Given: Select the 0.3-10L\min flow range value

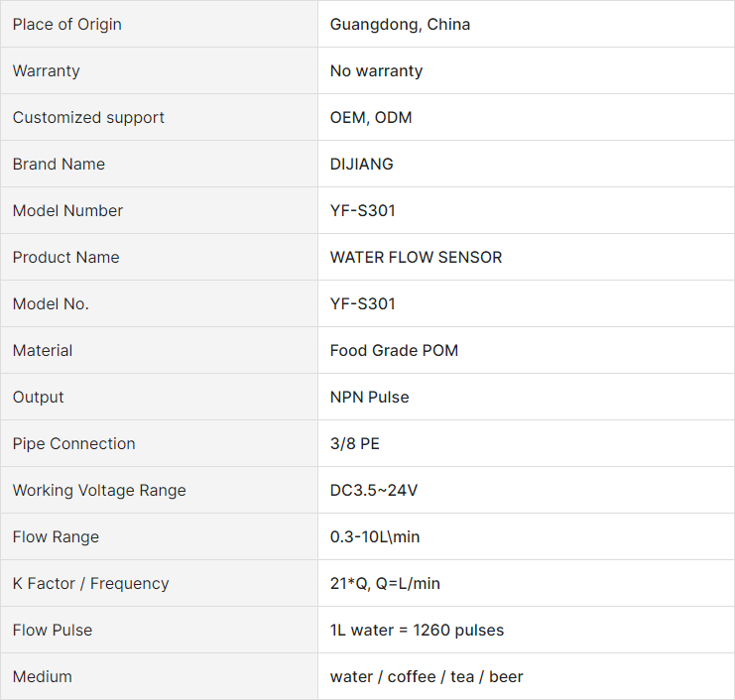Looking at the screenshot, I should [375, 537].
